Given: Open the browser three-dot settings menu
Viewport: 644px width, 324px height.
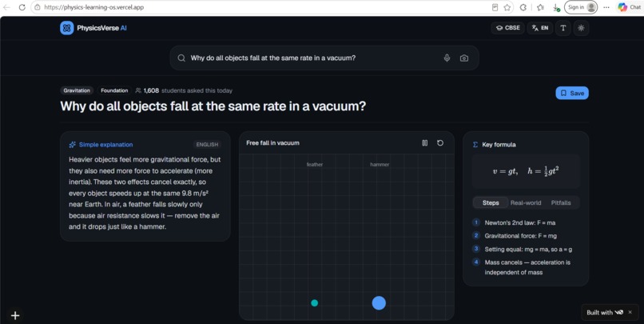Looking at the screenshot, I should tap(606, 7).
